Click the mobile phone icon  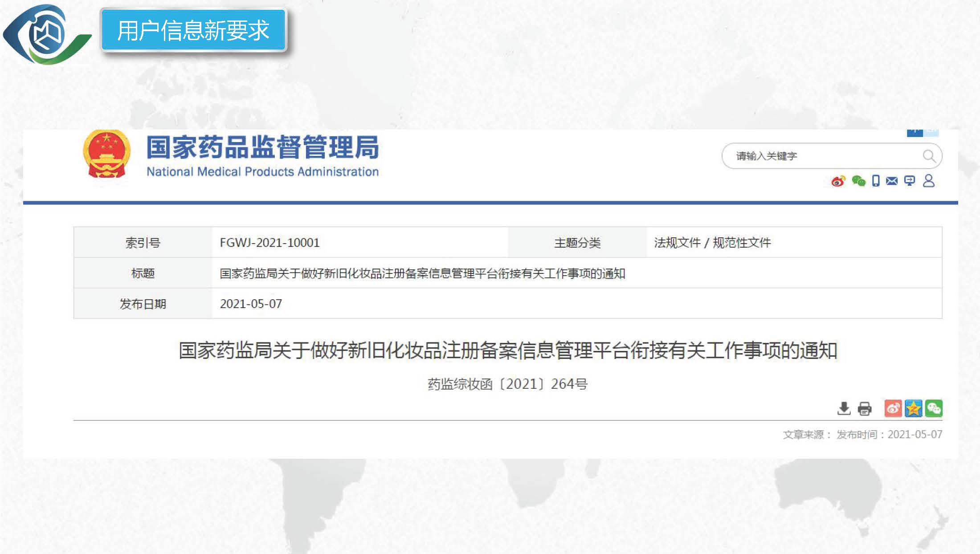(x=876, y=181)
